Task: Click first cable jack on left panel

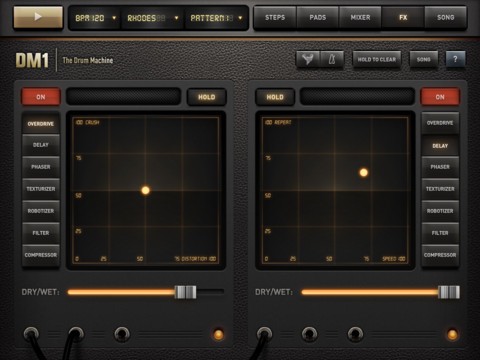Action: point(31,333)
